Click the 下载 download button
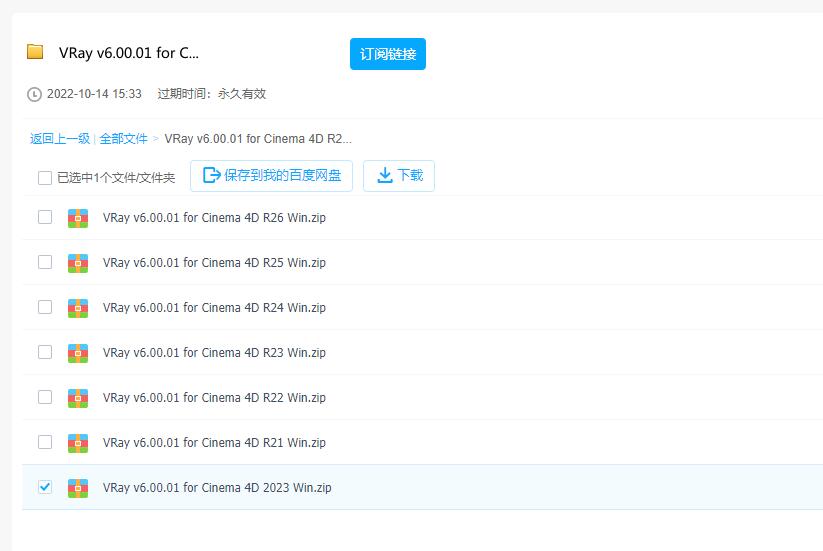The height and width of the screenshot is (551, 823). pyautogui.click(x=399, y=176)
